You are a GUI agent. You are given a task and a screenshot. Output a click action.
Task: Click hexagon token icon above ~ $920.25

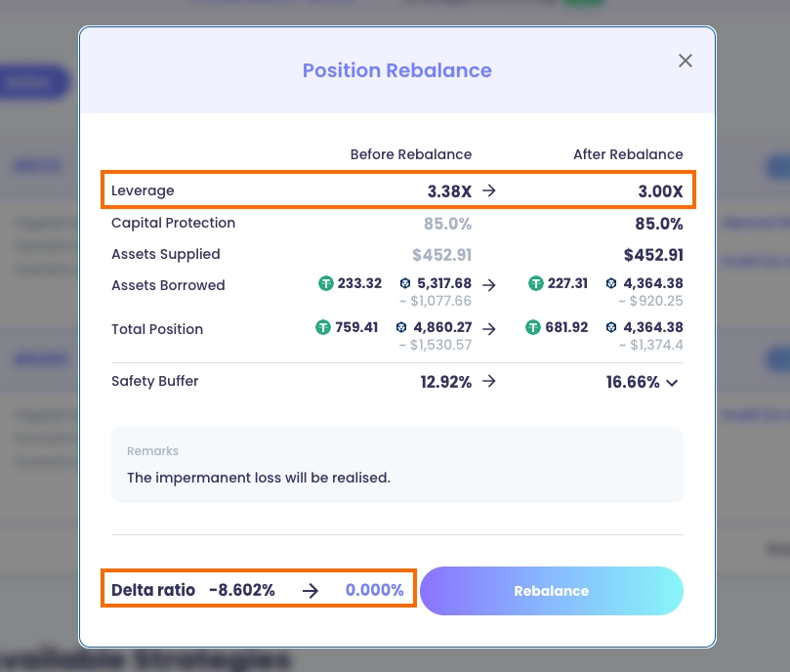611,283
